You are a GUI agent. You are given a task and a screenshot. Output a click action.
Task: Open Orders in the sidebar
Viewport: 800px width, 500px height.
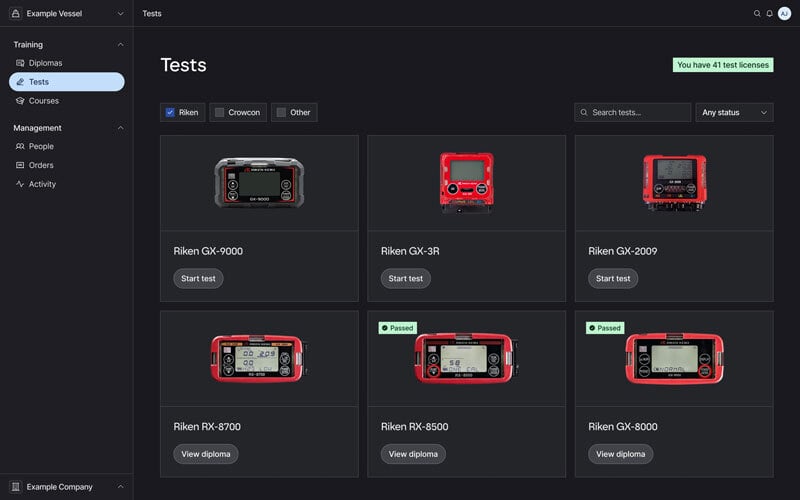(x=41, y=165)
